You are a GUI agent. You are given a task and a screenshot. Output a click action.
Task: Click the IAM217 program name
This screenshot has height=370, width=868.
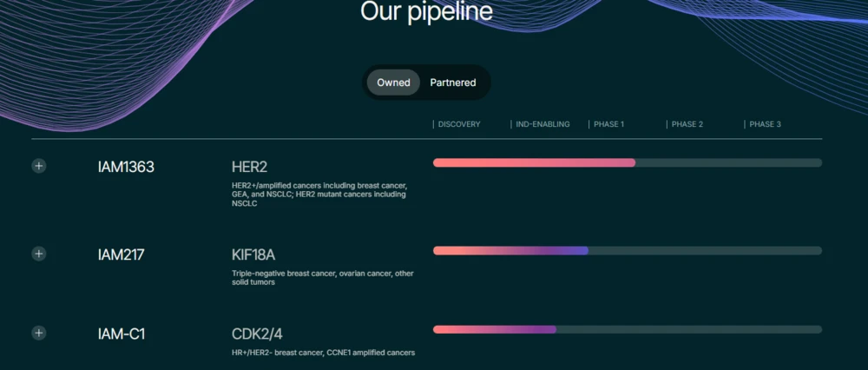tap(122, 254)
